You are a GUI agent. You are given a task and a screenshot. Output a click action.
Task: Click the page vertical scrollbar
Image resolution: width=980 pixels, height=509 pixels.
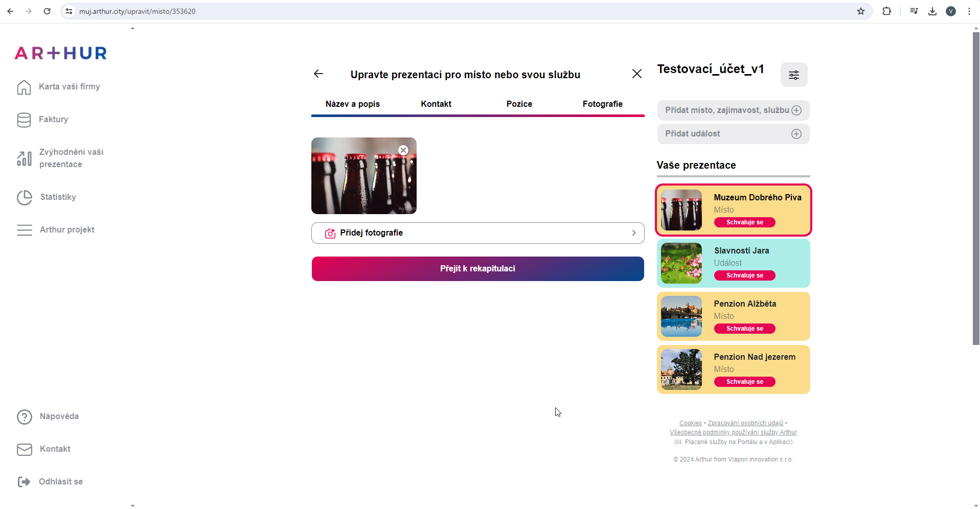975,189
